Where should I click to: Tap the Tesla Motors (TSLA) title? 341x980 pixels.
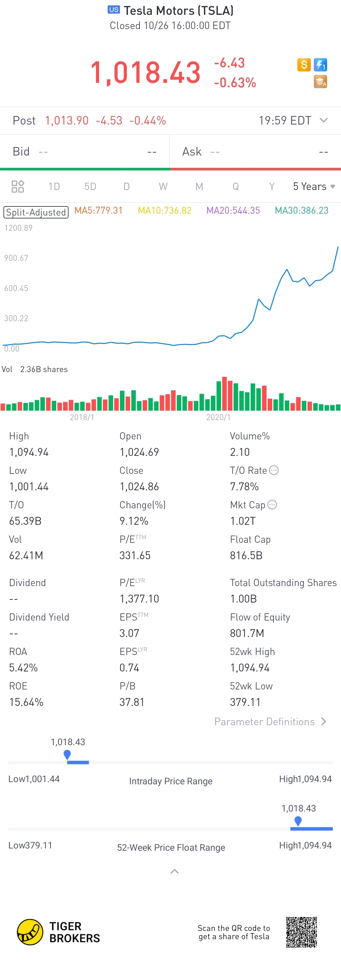point(179,10)
